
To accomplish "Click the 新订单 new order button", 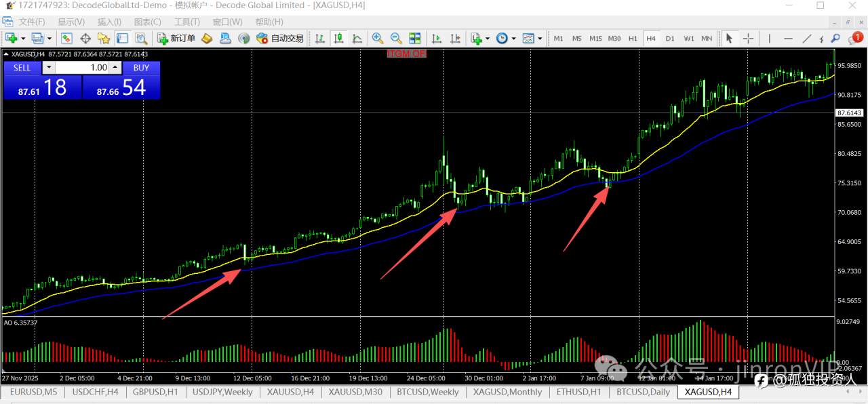I will 176,39.
